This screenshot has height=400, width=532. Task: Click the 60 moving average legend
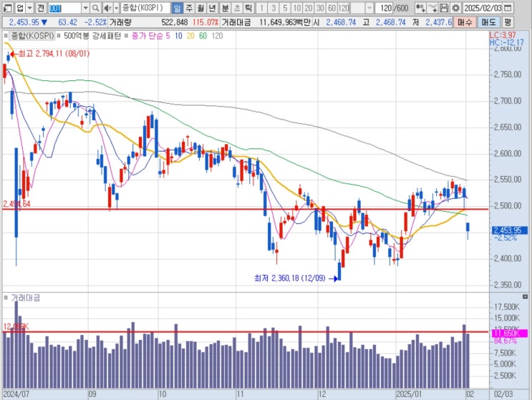click(x=203, y=36)
